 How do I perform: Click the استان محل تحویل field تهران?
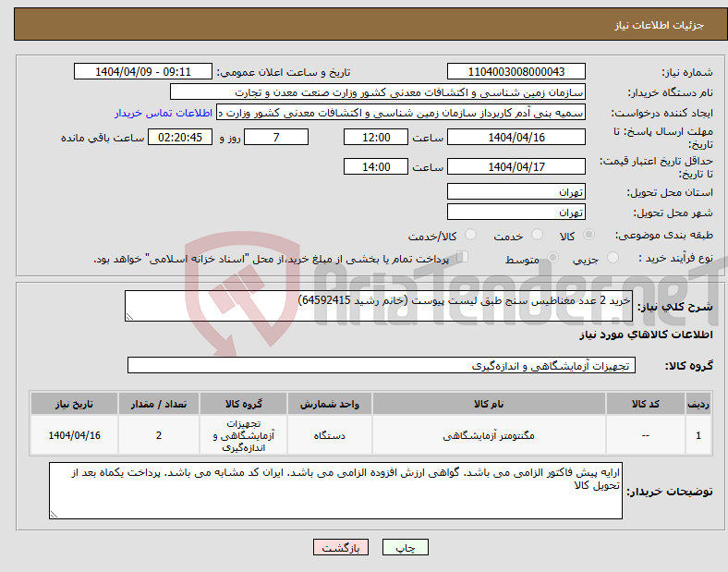click(516, 191)
